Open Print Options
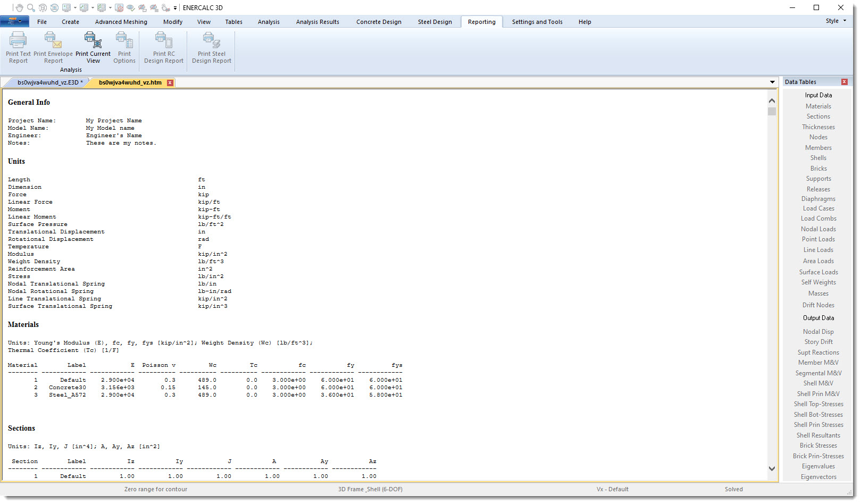Viewport: 861px width, 504px height. tap(124, 48)
